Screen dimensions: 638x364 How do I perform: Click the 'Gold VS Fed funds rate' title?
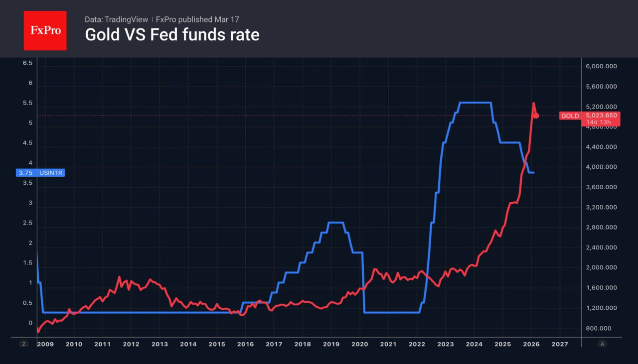pyautogui.click(x=172, y=35)
